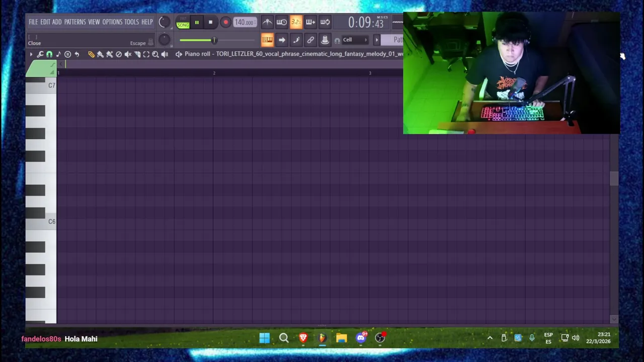Viewport: 644px width, 362px height.
Task: Open the VIEW menu
Action: (x=94, y=22)
